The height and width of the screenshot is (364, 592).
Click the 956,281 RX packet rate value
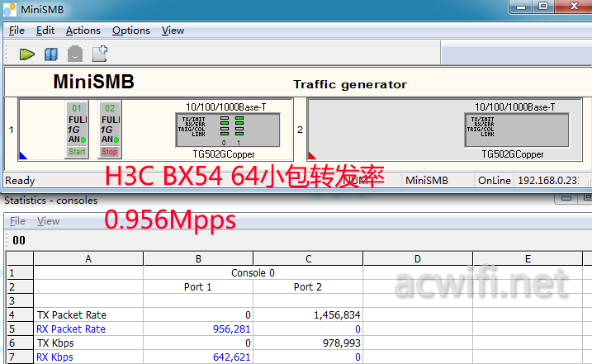pos(231,329)
